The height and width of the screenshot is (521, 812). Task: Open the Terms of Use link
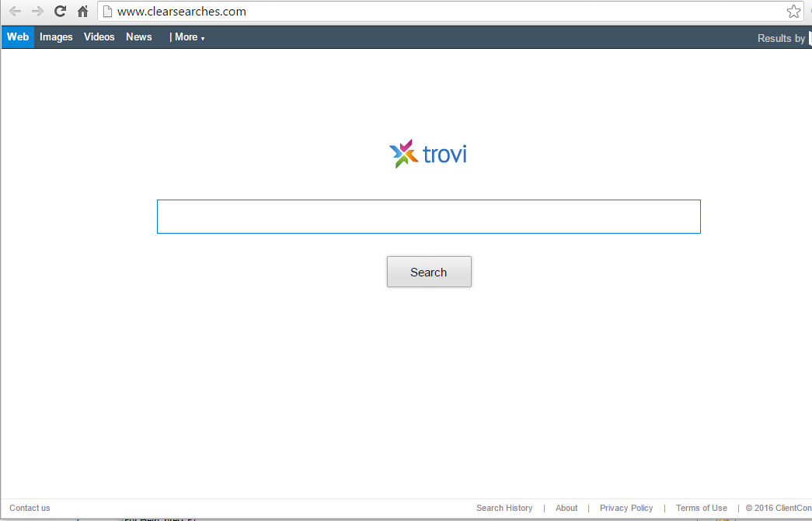point(701,508)
